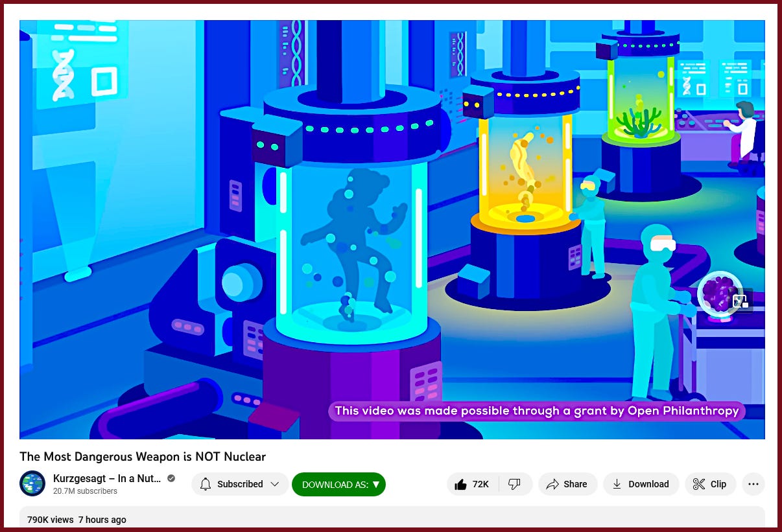Click the video frame to toggle playback
782x532 pixels.
(x=392, y=229)
